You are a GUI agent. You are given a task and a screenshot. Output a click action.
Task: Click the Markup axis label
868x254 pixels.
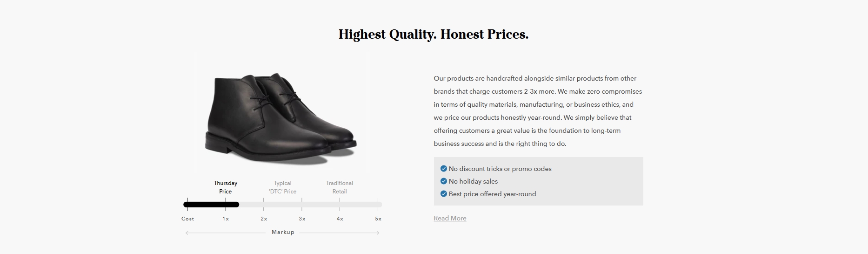pyautogui.click(x=283, y=232)
